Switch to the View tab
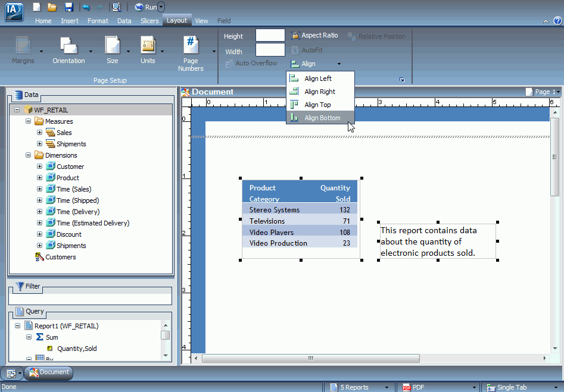Image resolution: width=564 pixels, height=392 pixels. pyautogui.click(x=201, y=21)
